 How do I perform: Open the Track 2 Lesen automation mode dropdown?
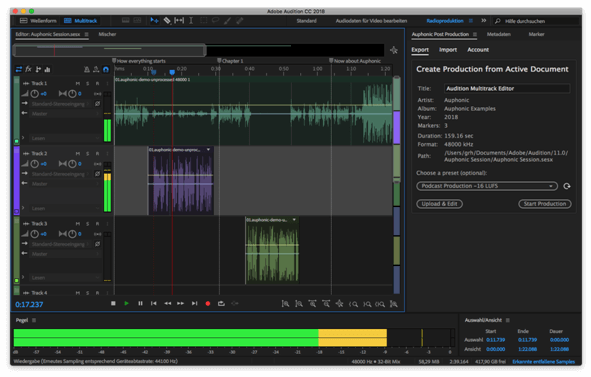pos(65,208)
